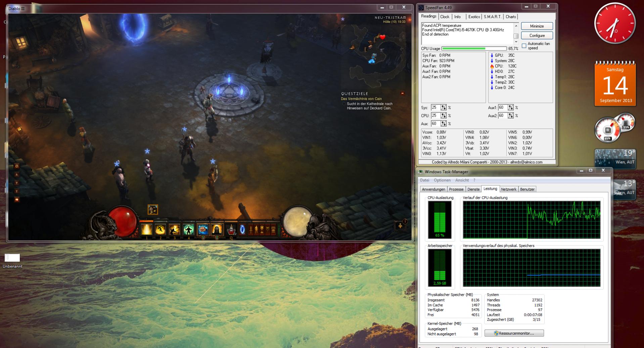
Task: Open the Optionen menu in Task-Manager
Action: [x=442, y=180]
